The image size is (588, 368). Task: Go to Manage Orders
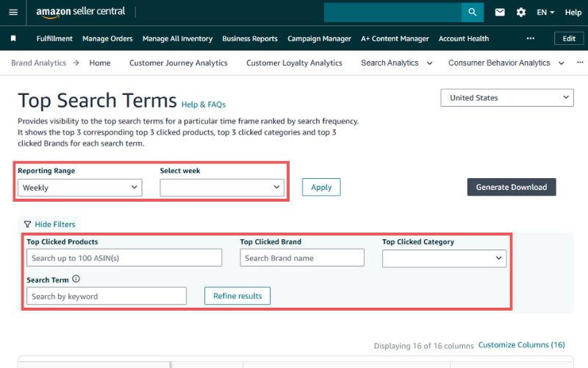107,38
